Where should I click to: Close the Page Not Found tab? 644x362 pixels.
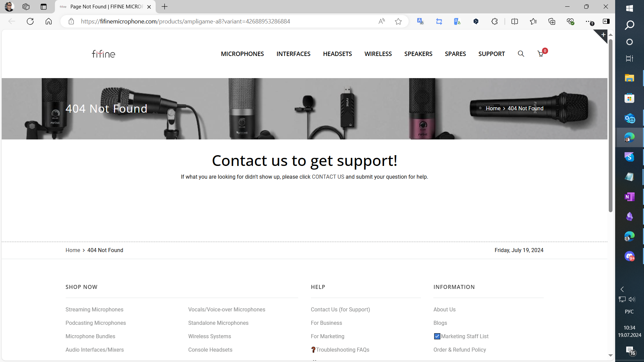149,7
